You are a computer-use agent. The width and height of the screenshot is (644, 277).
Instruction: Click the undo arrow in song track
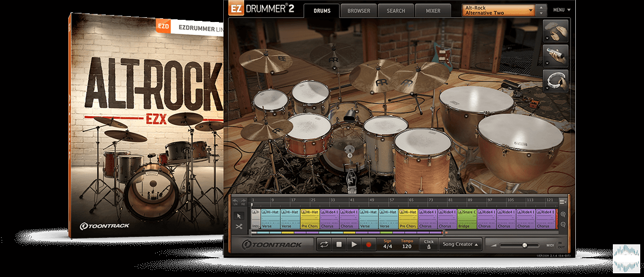[x=235, y=202]
